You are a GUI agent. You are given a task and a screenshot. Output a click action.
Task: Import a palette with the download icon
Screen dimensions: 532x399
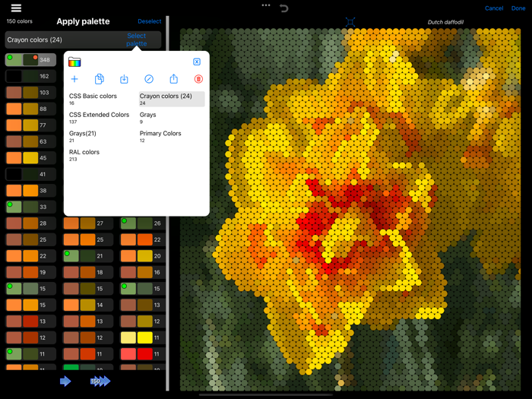point(124,79)
